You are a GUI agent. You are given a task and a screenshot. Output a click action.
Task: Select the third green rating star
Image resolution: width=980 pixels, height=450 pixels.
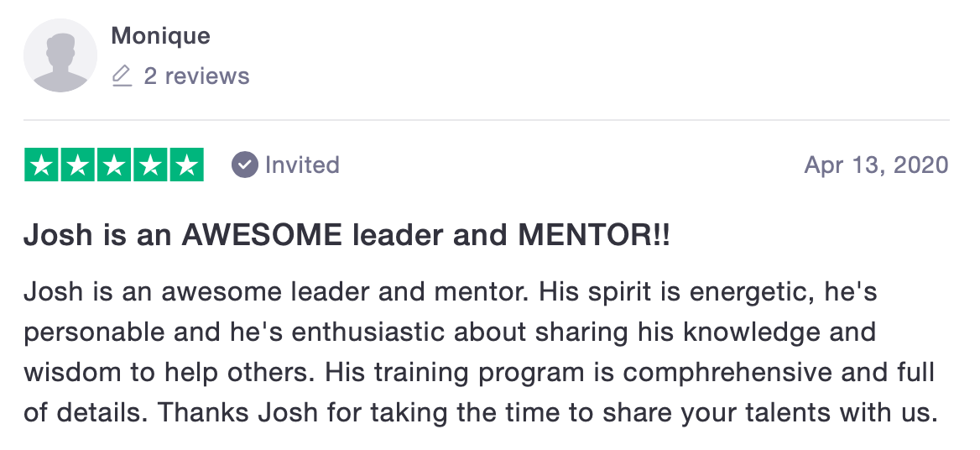(114, 165)
